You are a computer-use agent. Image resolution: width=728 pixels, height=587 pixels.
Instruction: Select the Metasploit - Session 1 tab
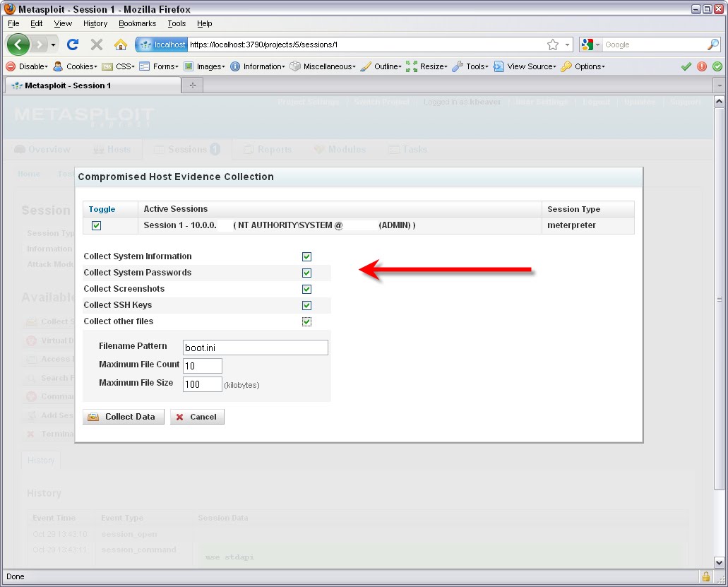[93, 85]
